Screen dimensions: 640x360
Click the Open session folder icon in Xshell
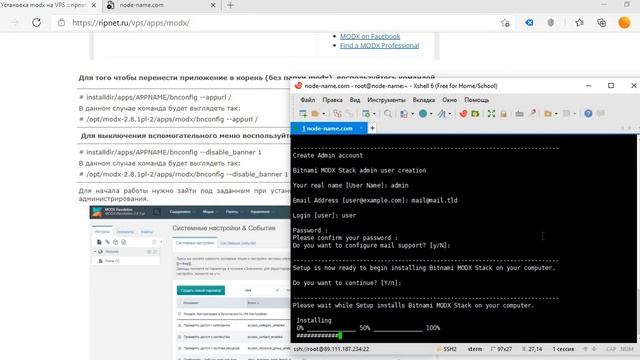pyautogui.click(x=315, y=113)
